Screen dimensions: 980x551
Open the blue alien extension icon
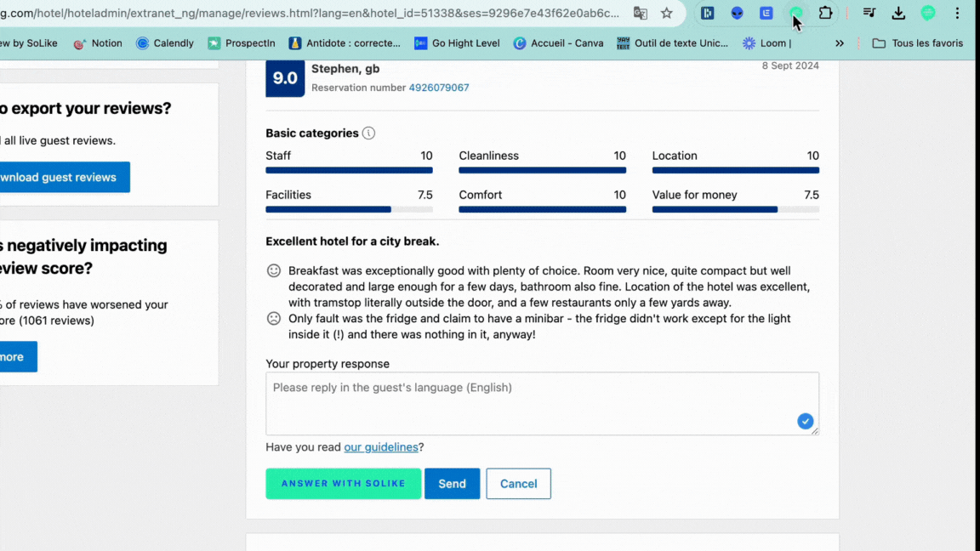point(737,14)
